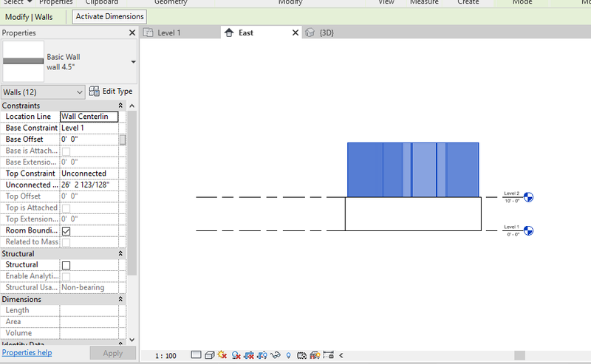Toggle Sun Path off icon
Image resolution: width=591 pixels, height=364 pixels.
point(222,355)
